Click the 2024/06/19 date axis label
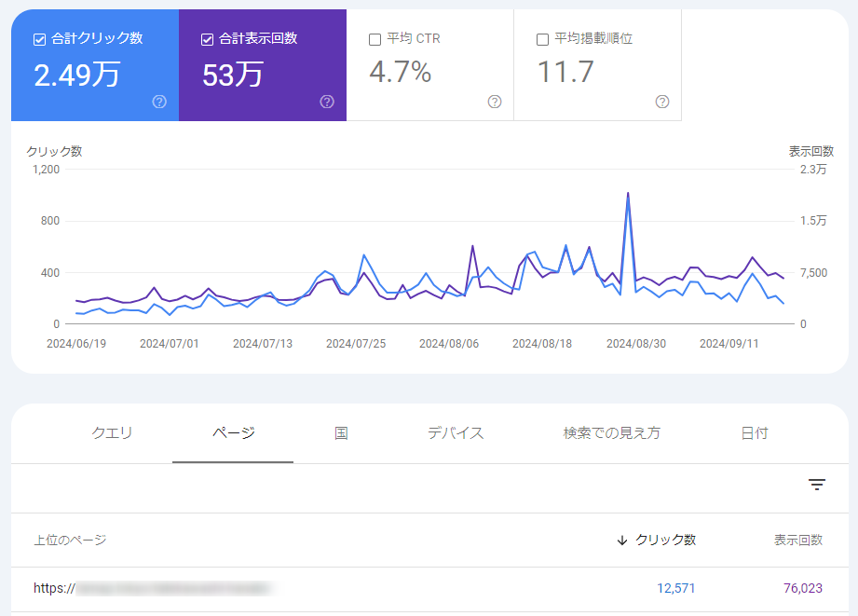Viewport: 858px width, 616px height. [x=76, y=344]
